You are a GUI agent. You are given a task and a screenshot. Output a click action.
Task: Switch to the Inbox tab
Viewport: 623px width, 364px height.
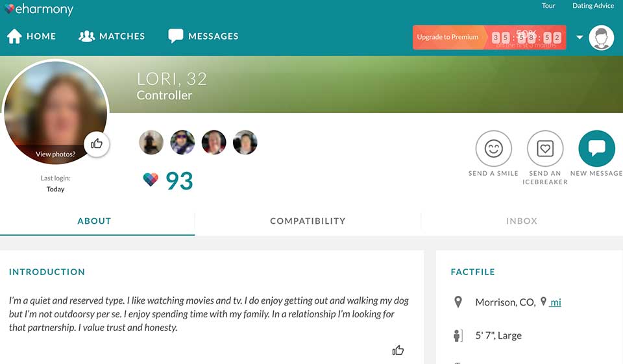[x=522, y=221]
